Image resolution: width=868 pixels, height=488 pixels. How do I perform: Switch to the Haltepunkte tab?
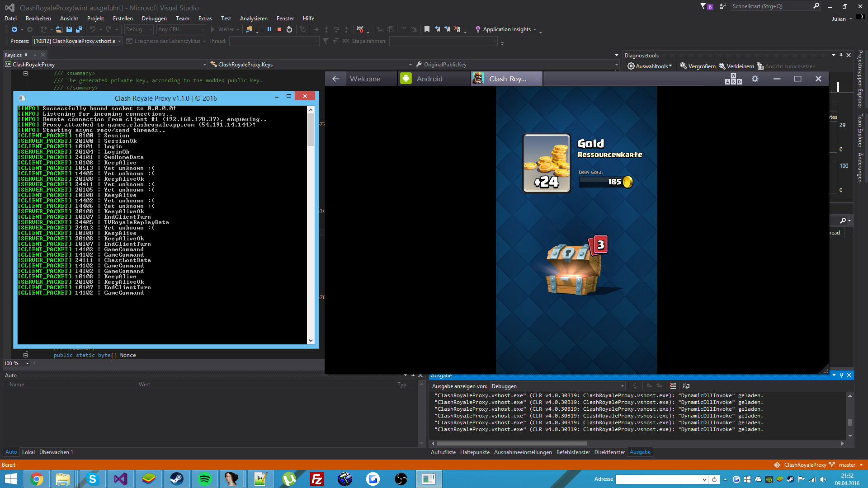[475, 452]
